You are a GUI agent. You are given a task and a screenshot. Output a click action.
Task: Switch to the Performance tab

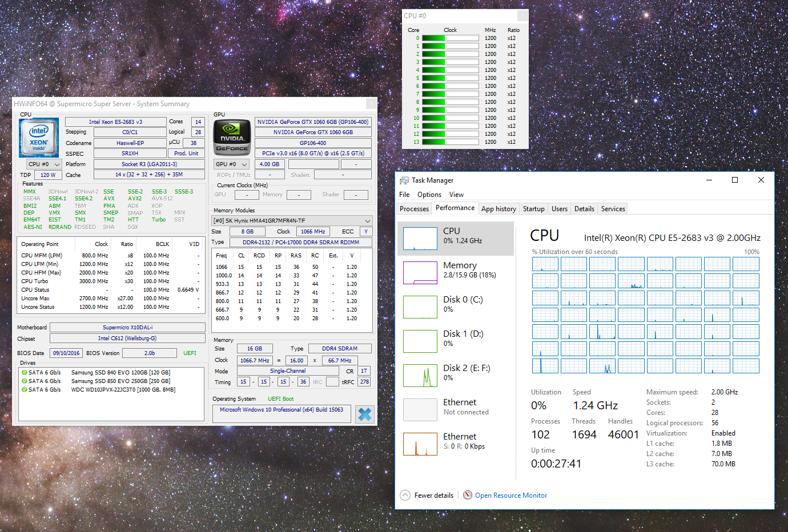coord(455,208)
